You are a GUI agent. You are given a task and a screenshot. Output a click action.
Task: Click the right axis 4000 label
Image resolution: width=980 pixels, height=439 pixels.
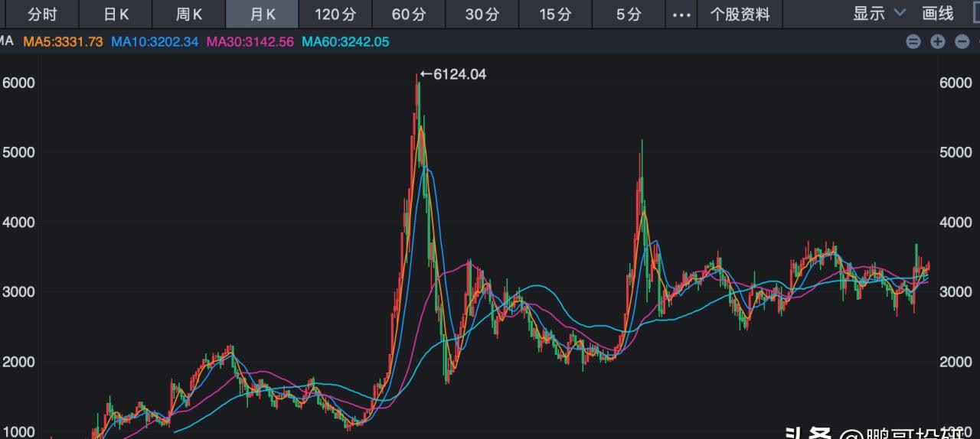955,223
